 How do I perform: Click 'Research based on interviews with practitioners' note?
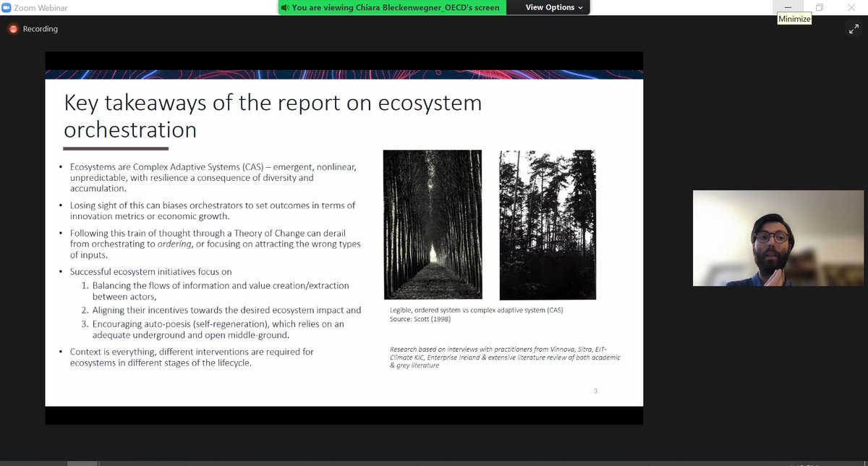505,357
